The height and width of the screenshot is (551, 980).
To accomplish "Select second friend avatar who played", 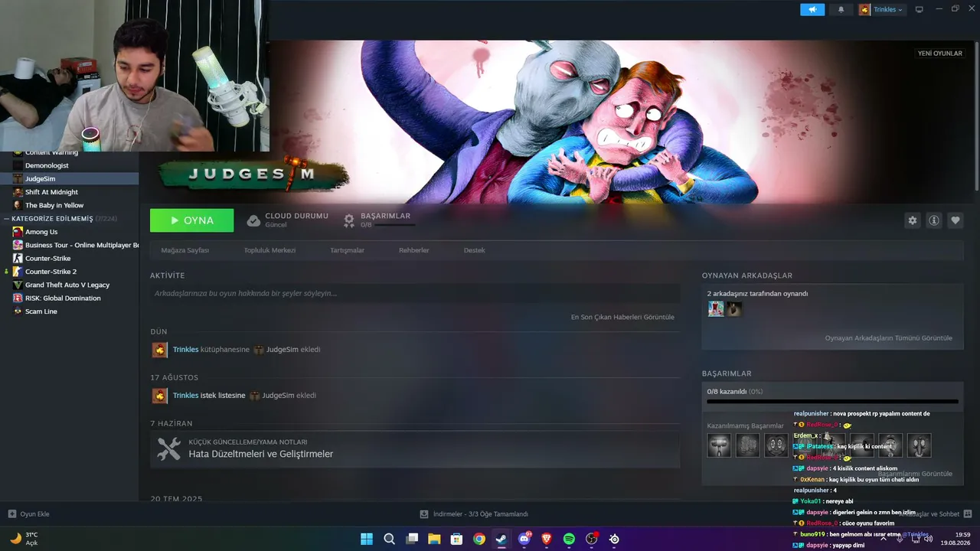I will pyautogui.click(x=734, y=309).
